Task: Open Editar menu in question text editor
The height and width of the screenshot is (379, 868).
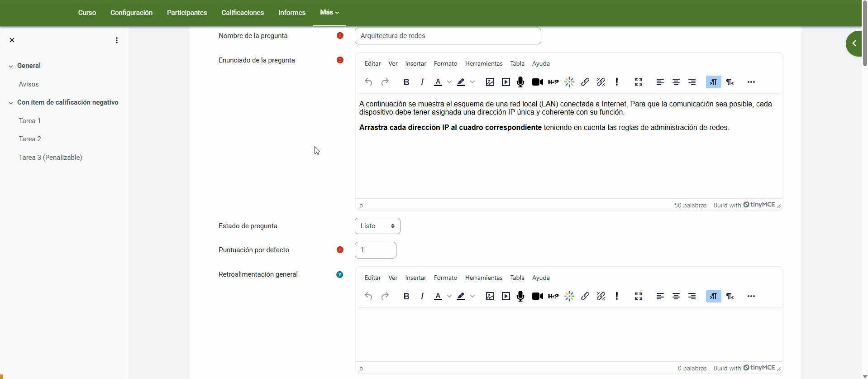Action: coord(373,63)
